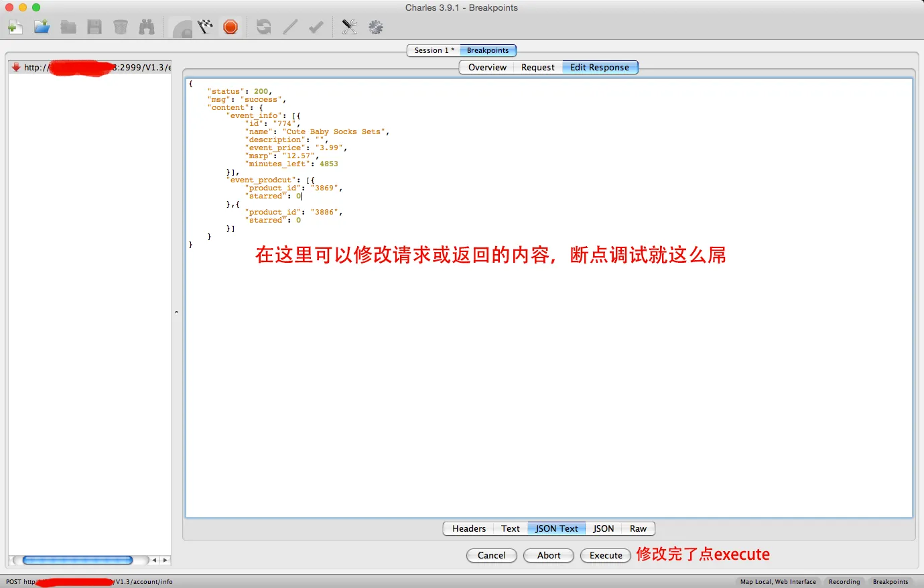Image resolution: width=924 pixels, height=588 pixels.
Task: Show the Raw response view
Action: [x=638, y=528]
